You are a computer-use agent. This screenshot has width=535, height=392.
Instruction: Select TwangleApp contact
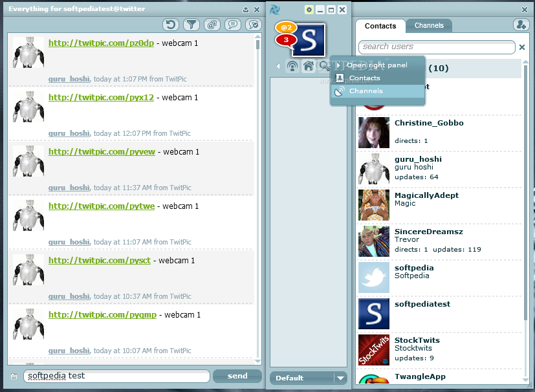coord(439,377)
